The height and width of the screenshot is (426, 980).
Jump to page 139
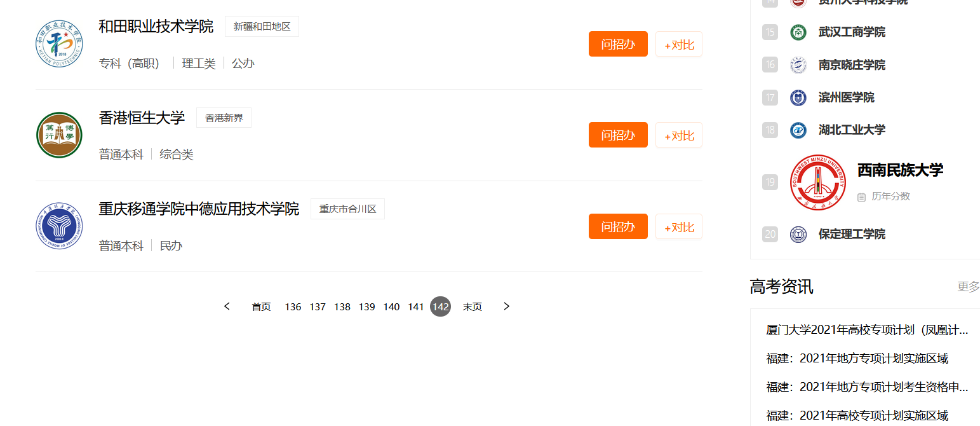[366, 306]
